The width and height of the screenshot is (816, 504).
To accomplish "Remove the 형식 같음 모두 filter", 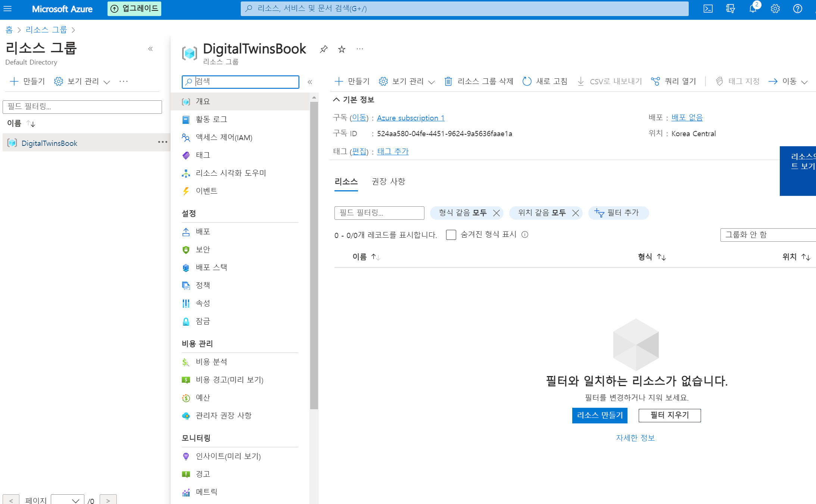I will 496,213.
